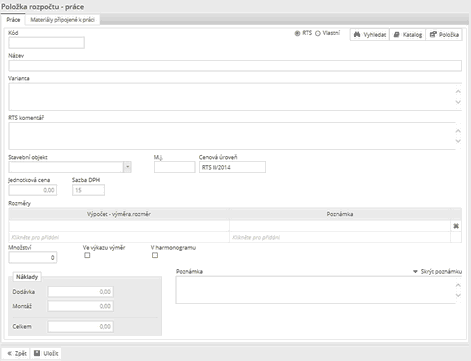Click Klikněte pro přidání under Výpočet column

[35, 237]
